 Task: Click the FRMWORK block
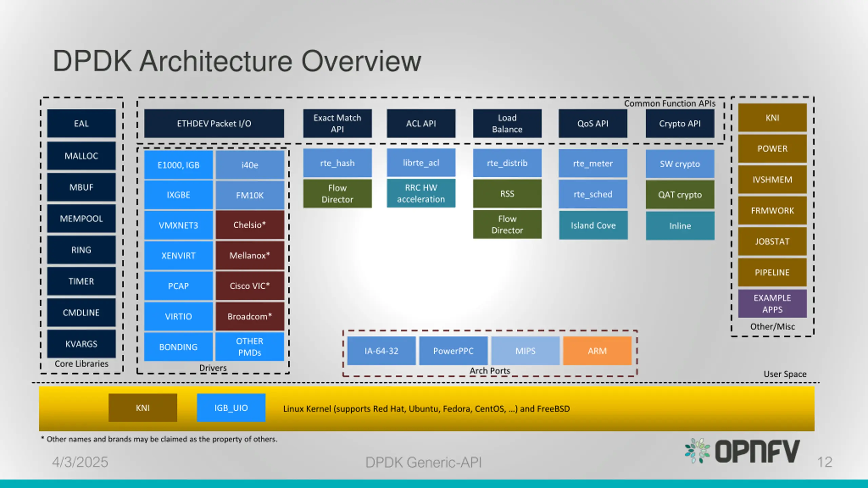(x=772, y=210)
